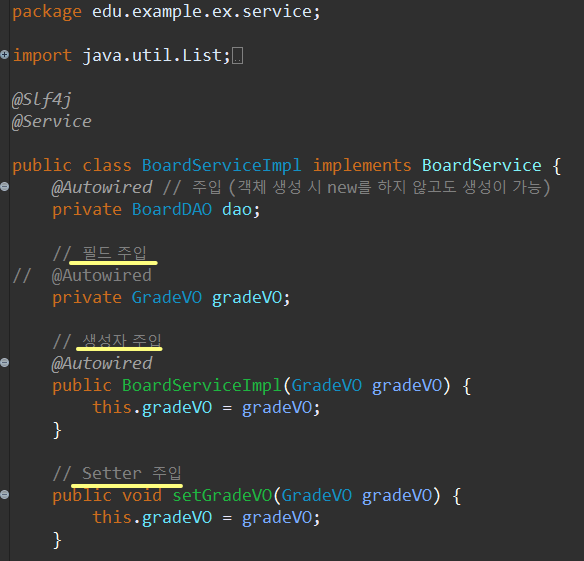The image size is (584, 561).
Task: Click the '생성자 주입' comment text
Action: coord(122,341)
